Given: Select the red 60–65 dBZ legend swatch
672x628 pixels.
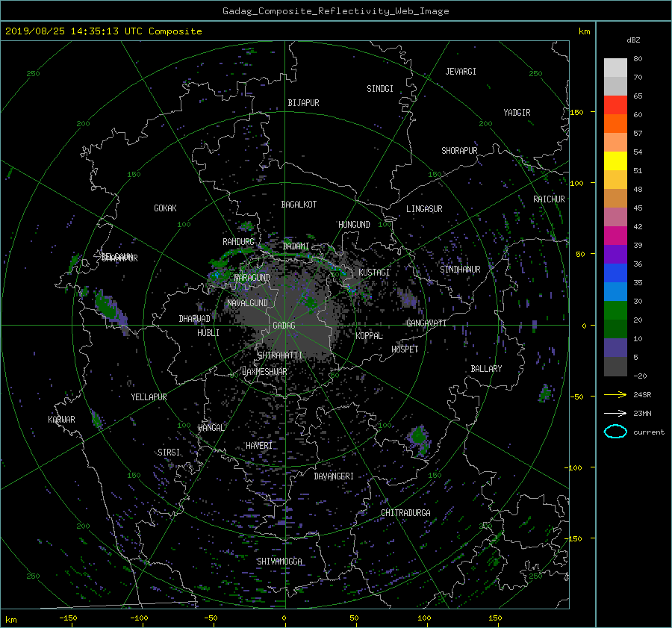Looking at the screenshot, I should [x=615, y=105].
